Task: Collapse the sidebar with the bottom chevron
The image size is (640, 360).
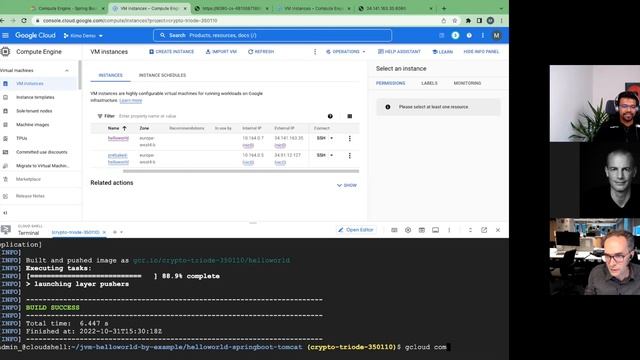Action: click(x=5, y=213)
